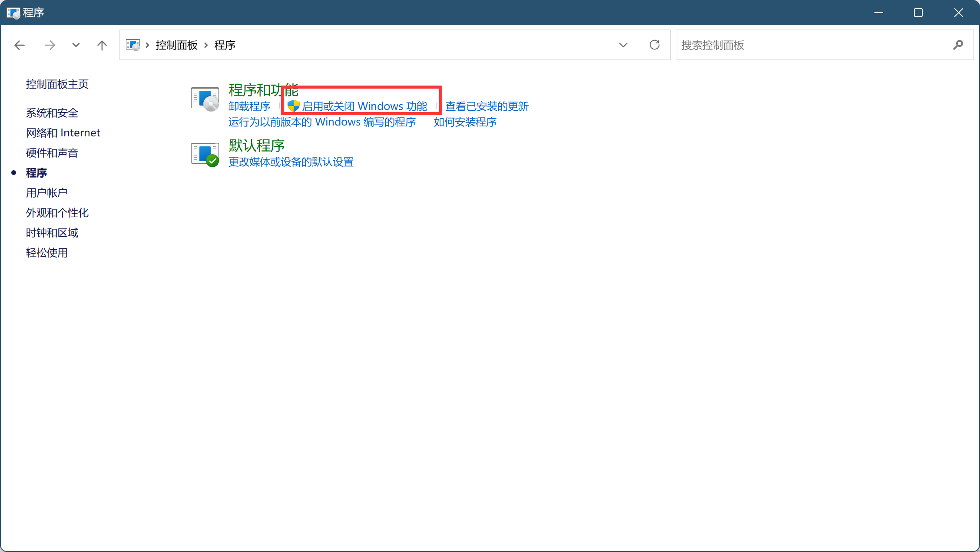Open 查看已安装的更新
Image resolution: width=980 pixels, height=552 pixels.
coord(487,106)
